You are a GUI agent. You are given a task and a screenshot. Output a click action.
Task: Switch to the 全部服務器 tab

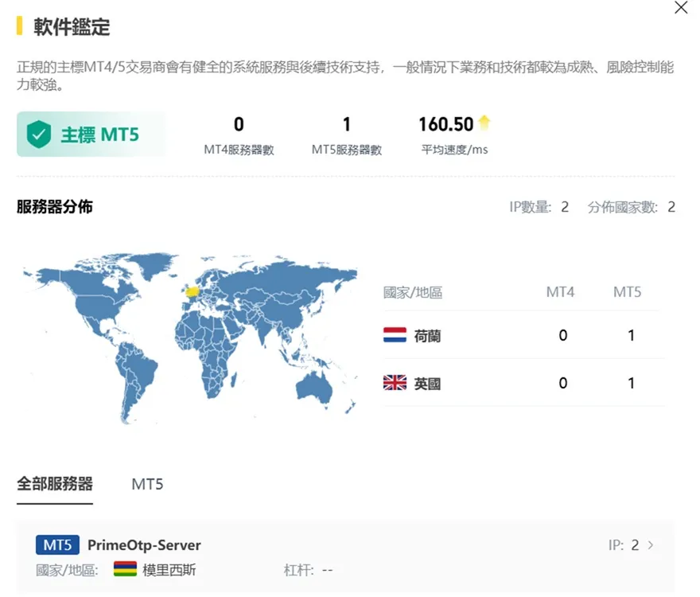[55, 484]
